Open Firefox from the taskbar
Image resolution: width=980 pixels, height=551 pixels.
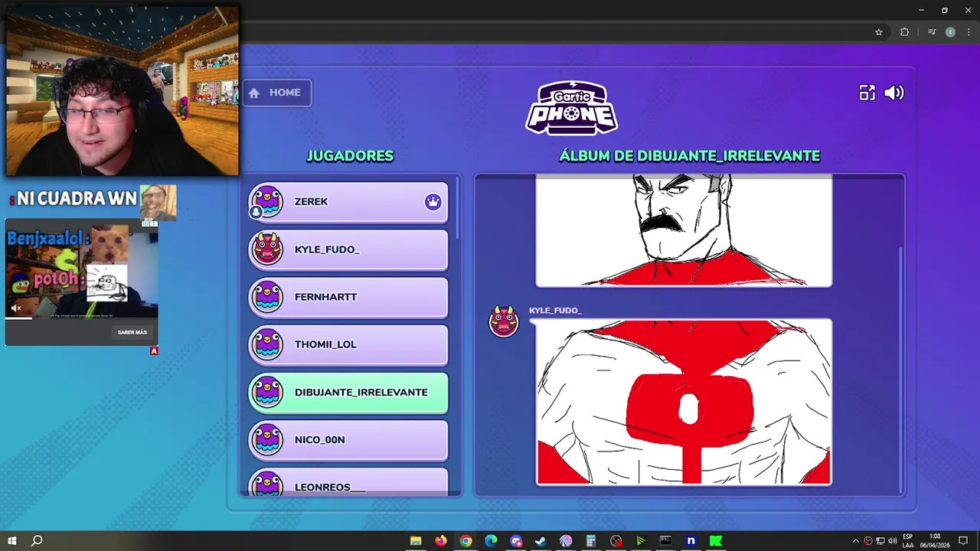click(441, 541)
